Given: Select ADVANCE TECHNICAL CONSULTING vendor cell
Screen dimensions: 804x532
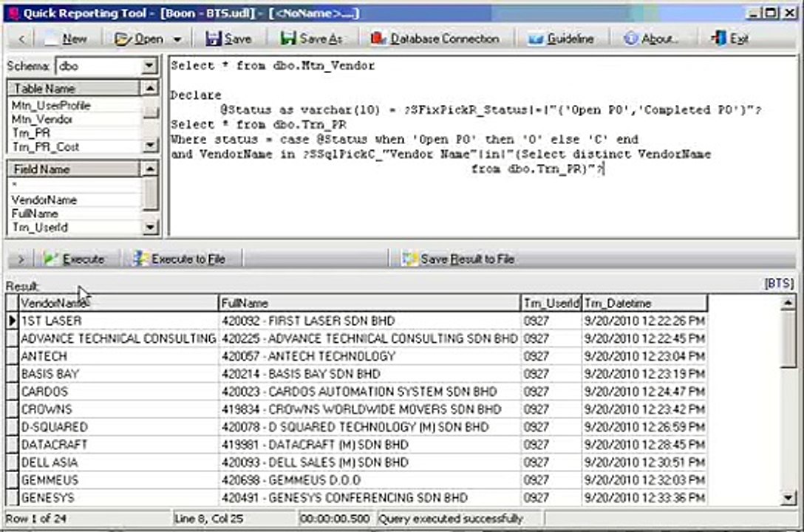Looking at the screenshot, I should pos(118,338).
